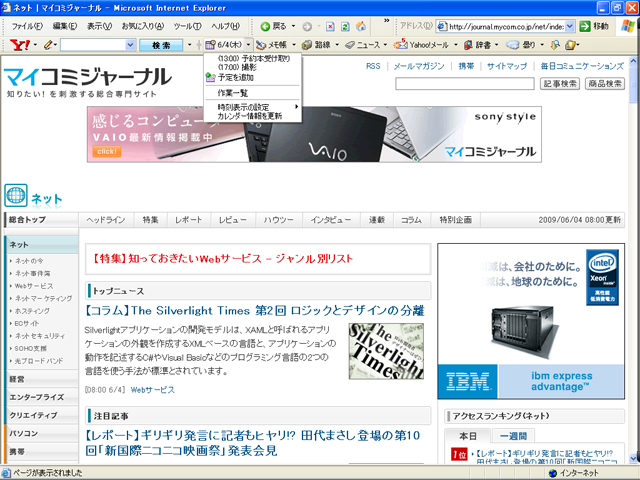The image size is (640, 480).
Task: Switch to the 本日 ranking tab
Action: point(468,436)
